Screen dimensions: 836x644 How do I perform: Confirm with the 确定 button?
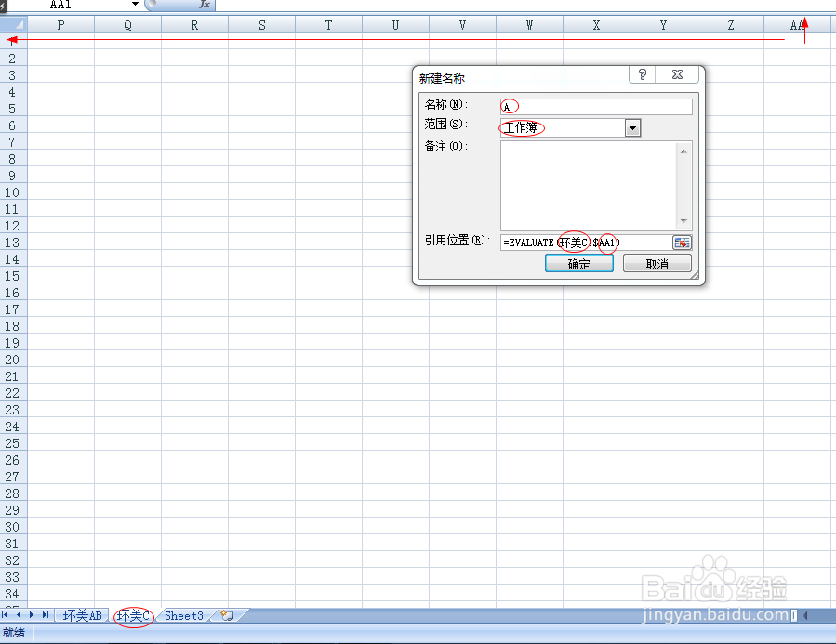[579, 263]
